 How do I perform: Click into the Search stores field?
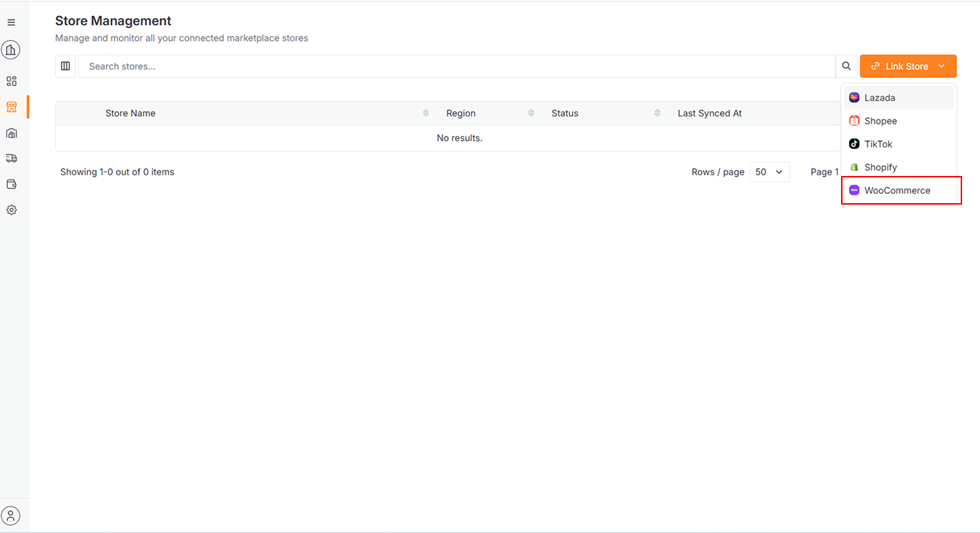(x=457, y=67)
